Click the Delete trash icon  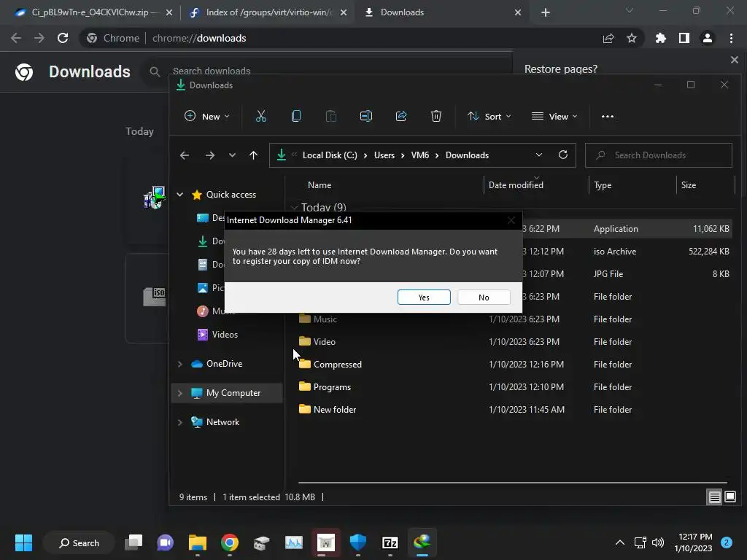click(x=436, y=116)
